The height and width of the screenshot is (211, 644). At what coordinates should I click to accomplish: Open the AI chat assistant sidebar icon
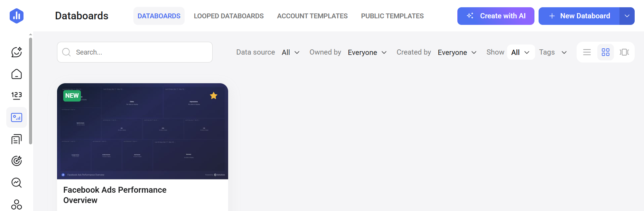point(17,52)
